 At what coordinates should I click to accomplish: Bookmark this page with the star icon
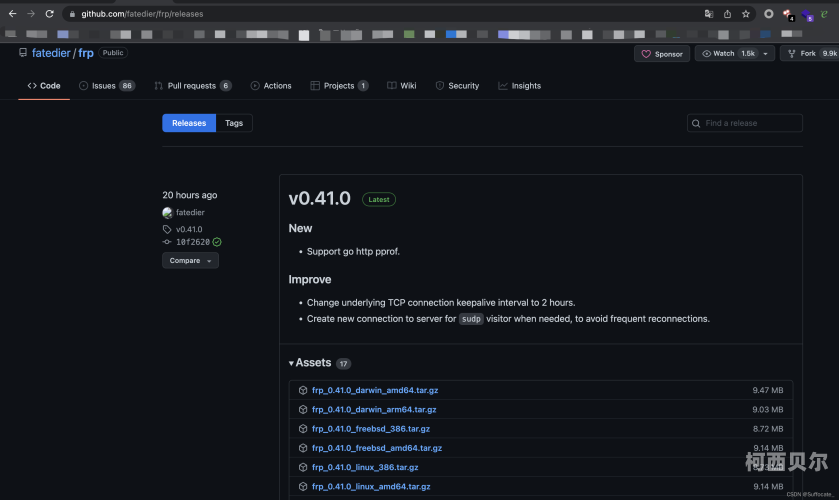745,14
